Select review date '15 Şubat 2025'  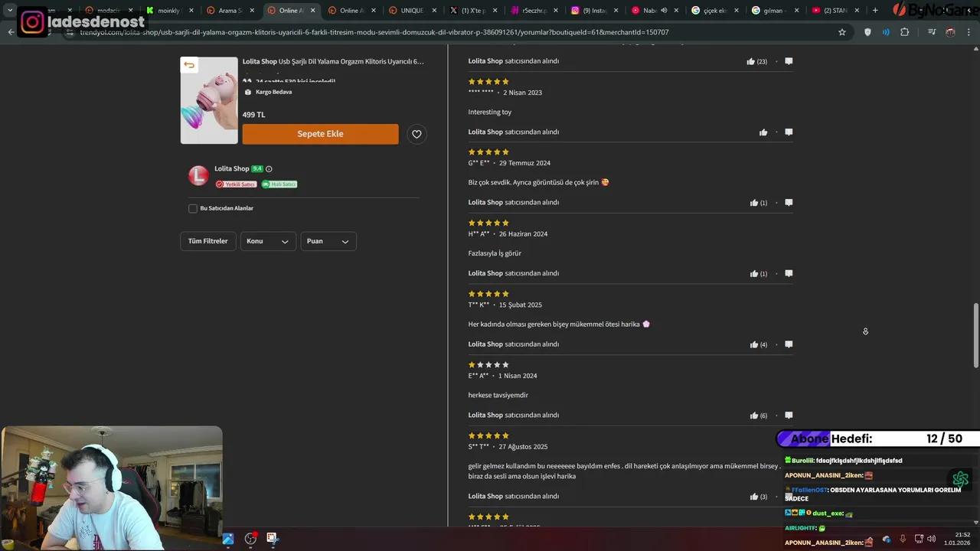pos(521,305)
